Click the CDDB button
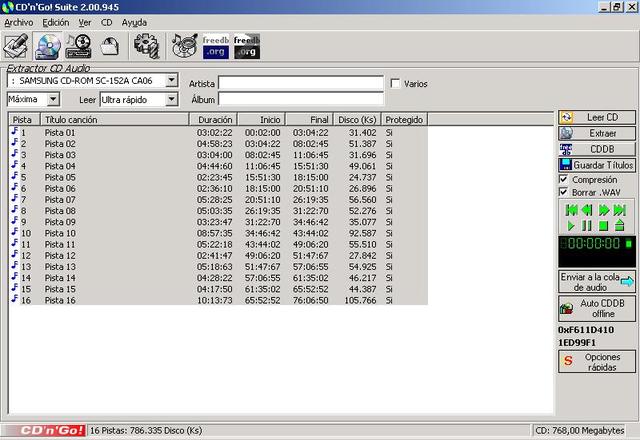Viewport: 640px width, 440px height. [x=597, y=149]
